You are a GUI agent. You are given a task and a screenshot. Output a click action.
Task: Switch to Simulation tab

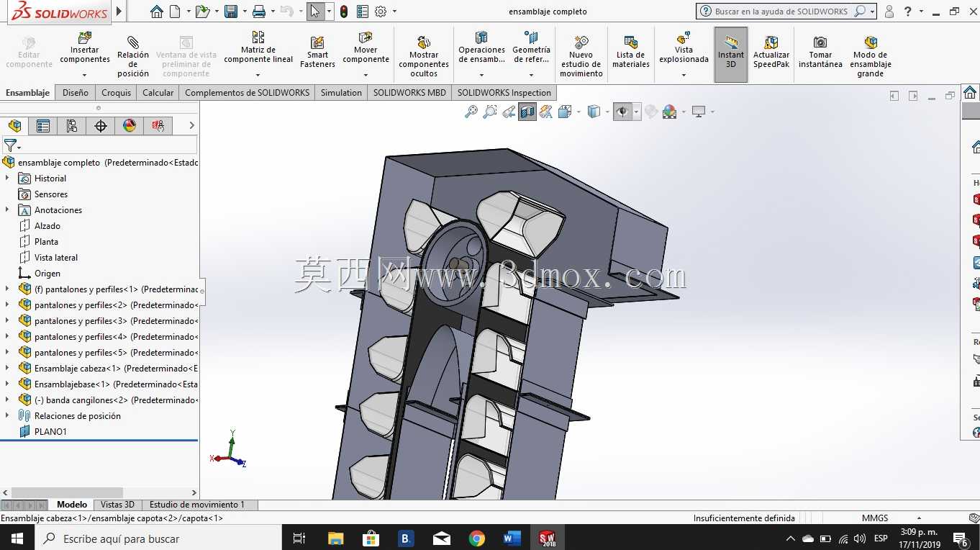tap(341, 93)
